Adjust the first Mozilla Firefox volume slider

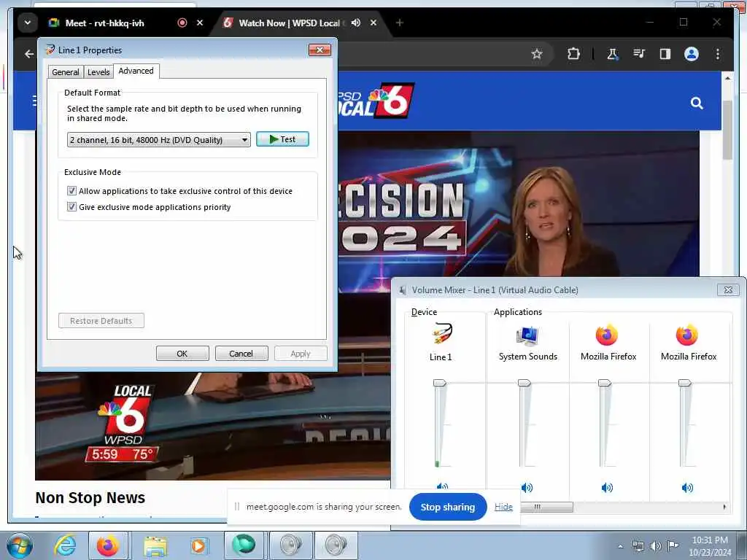pos(604,383)
